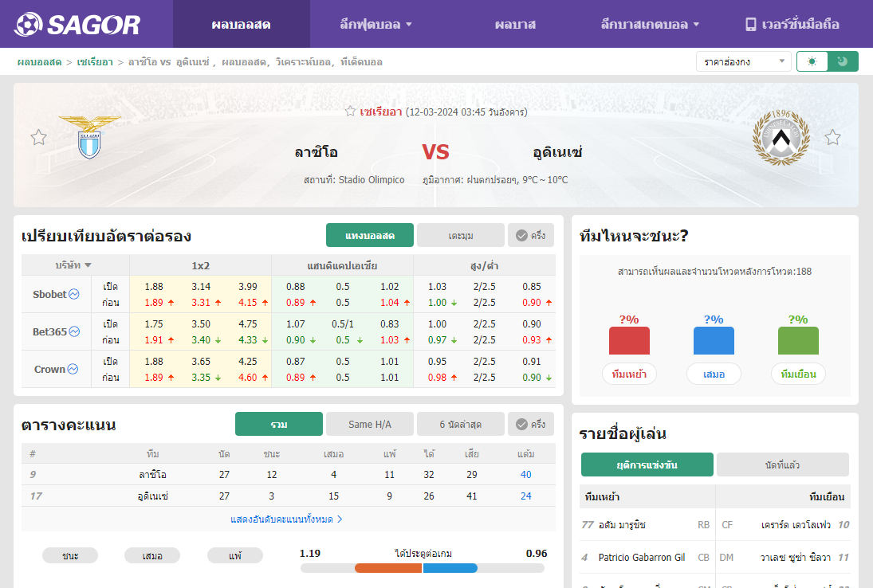Viewport: 873px width, 588px height.
Task: Click Sbobet company name
Action: point(49,294)
